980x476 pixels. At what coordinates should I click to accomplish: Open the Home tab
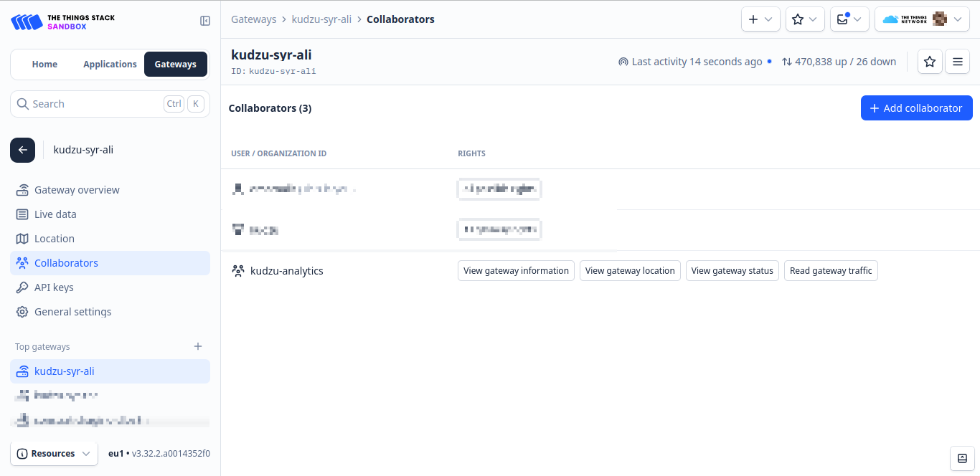pyautogui.click(x=44, y=64)
